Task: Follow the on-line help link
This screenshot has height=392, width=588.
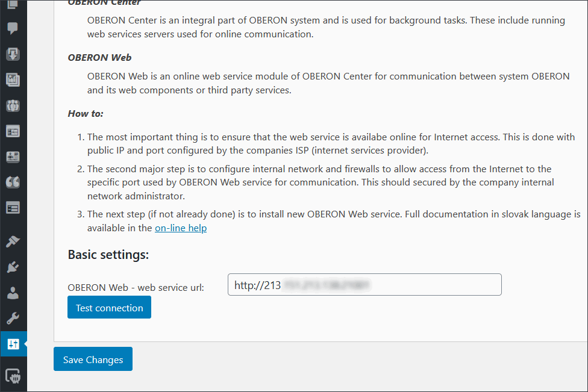Action: coord(181,228)
